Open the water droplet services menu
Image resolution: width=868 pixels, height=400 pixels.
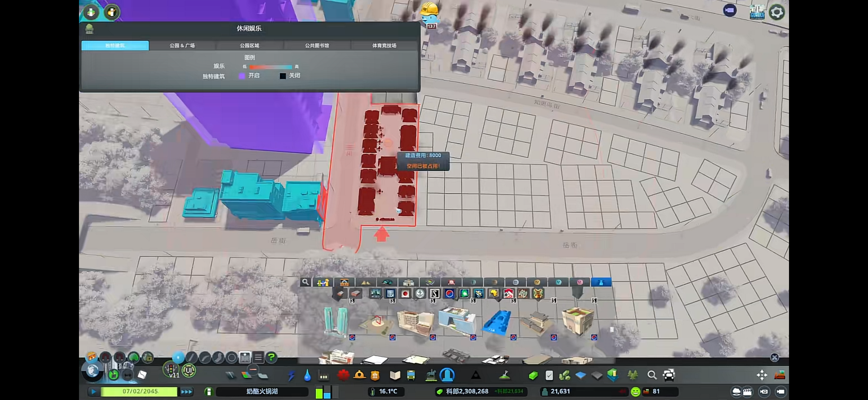point(307,375)
